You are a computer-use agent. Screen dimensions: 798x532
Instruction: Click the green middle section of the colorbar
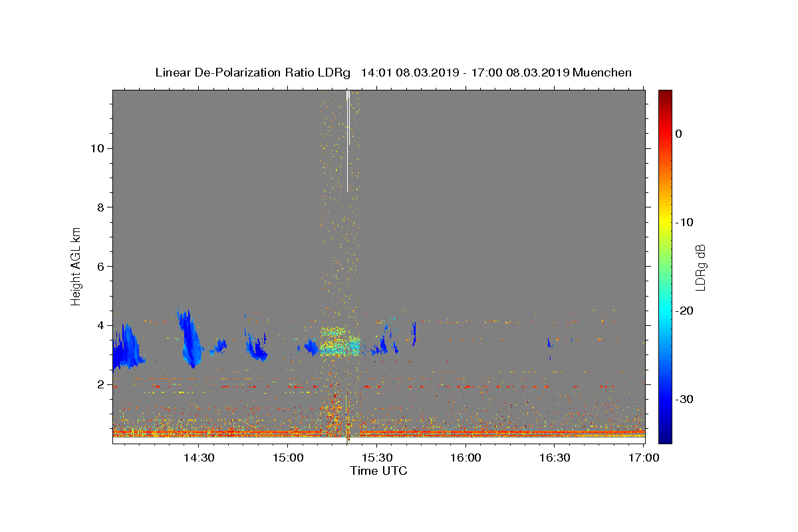point(664,266)
